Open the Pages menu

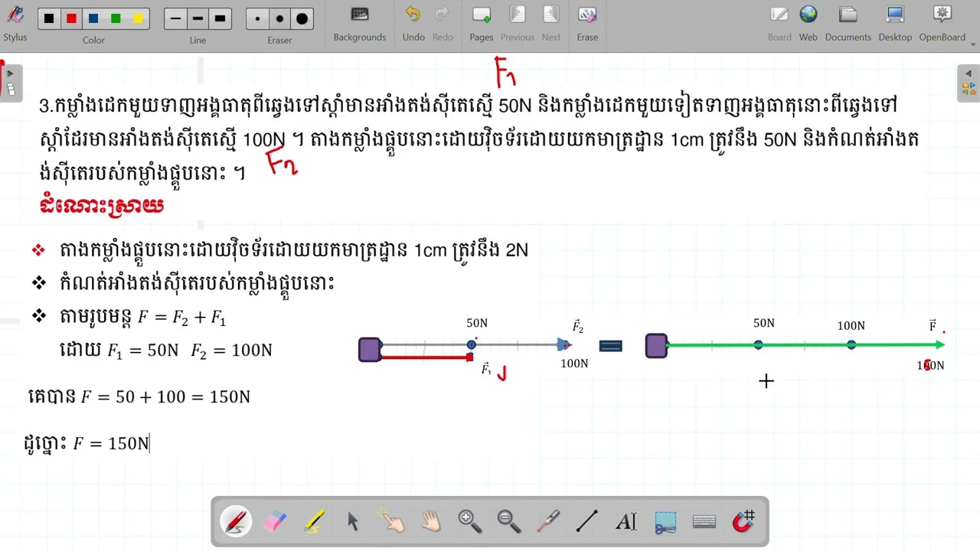click(482, 23)
